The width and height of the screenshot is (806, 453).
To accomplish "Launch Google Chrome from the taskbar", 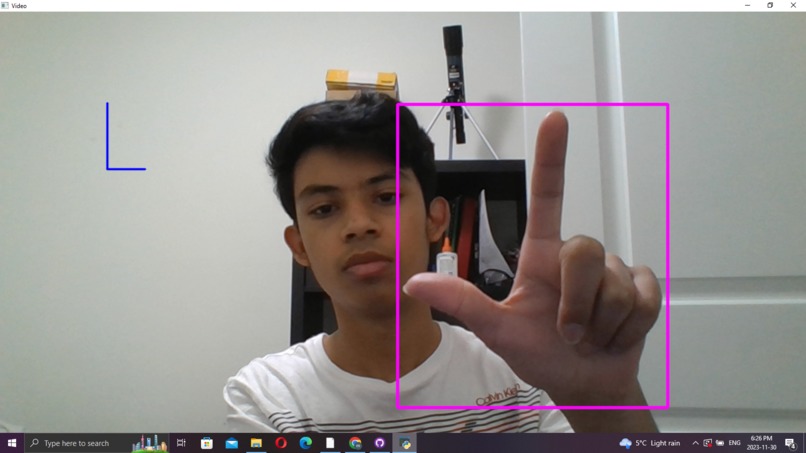I will [x=355, y=443].
